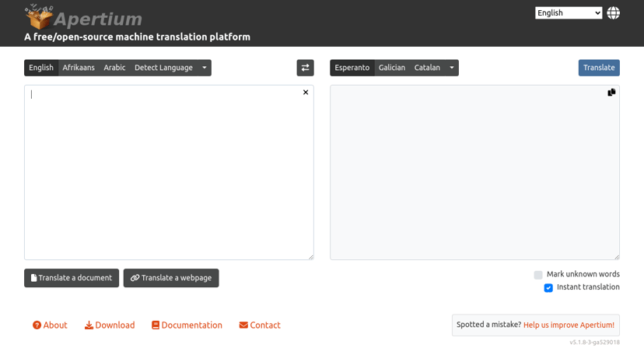Viewport: 644px width, 362px height.
Task: Select Esperanto as target language
Action: point(352,68)
